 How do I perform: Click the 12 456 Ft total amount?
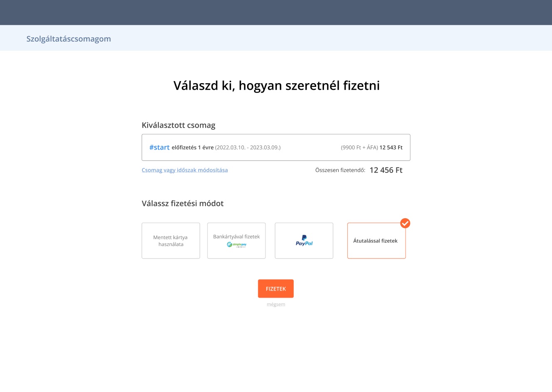pos(386,170)
